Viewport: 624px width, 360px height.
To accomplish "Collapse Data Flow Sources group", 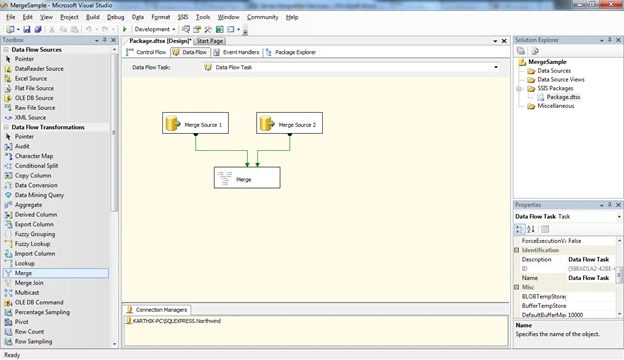I will (6, 50).
